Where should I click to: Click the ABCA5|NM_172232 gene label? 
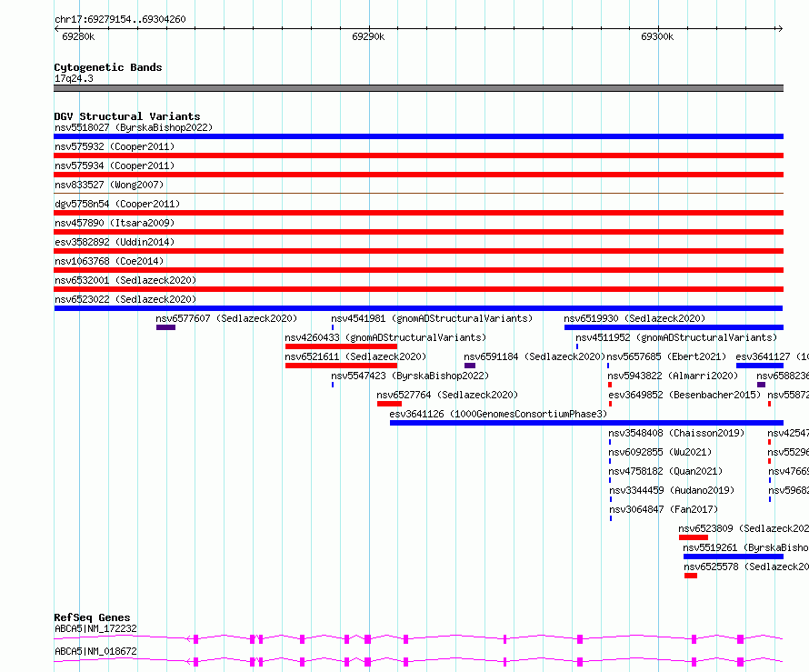coord(96,628)
